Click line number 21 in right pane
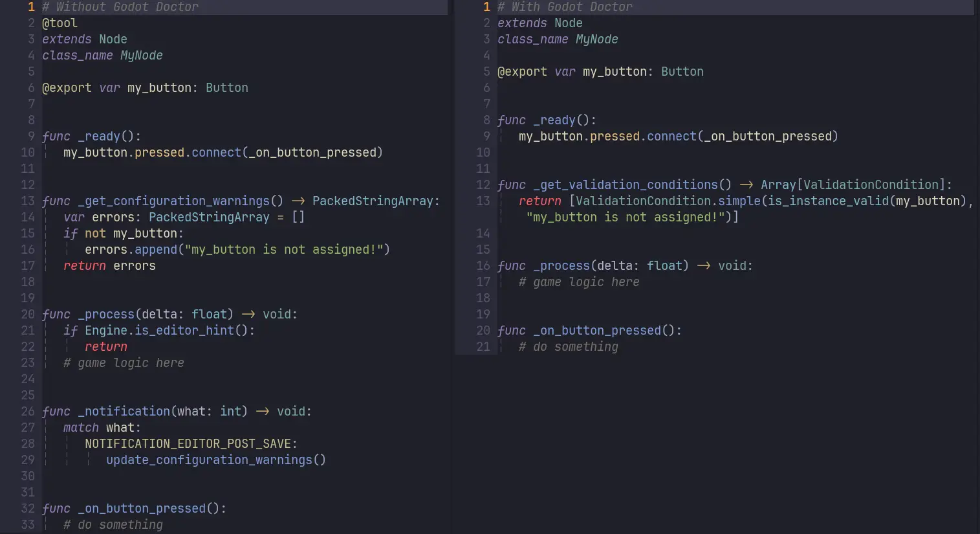The height and width of the screenshot is (534, 980). (x=483, y=347)
